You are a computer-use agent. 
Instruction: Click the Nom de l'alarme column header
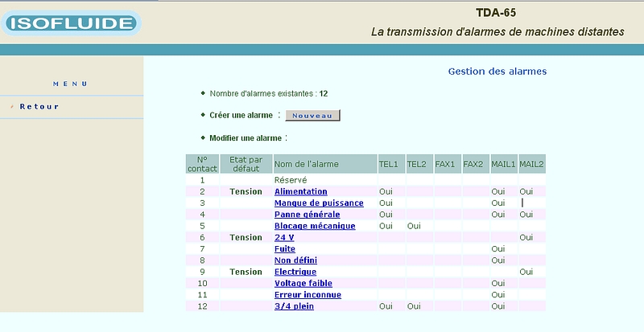coord(325,164)
